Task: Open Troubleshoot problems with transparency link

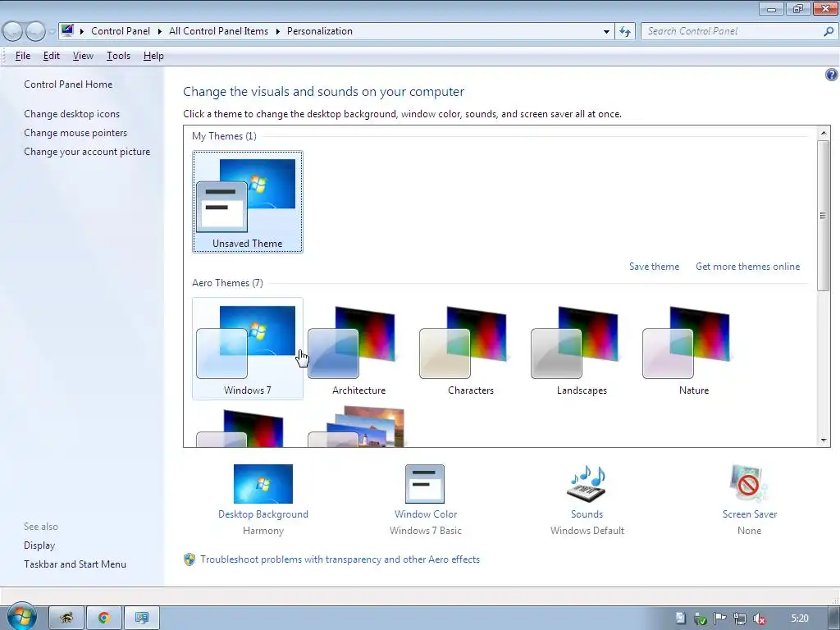Action: pos(340,559)
